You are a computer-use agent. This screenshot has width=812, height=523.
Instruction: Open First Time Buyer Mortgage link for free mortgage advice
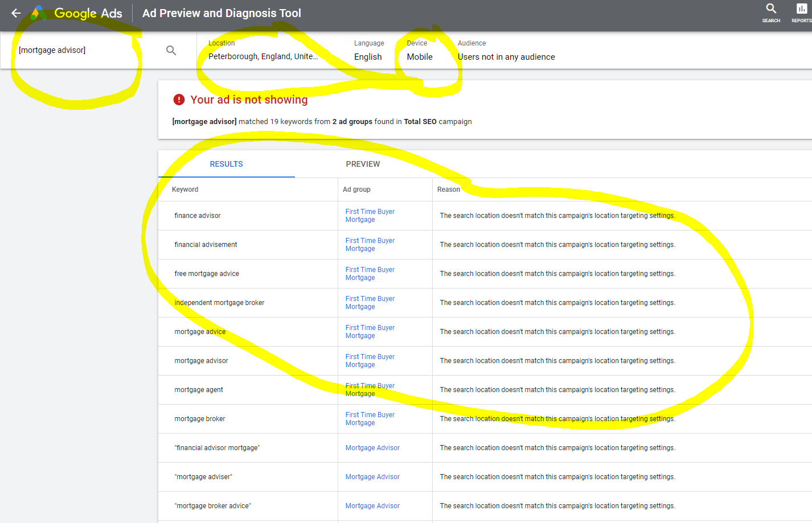click(370, 274)
